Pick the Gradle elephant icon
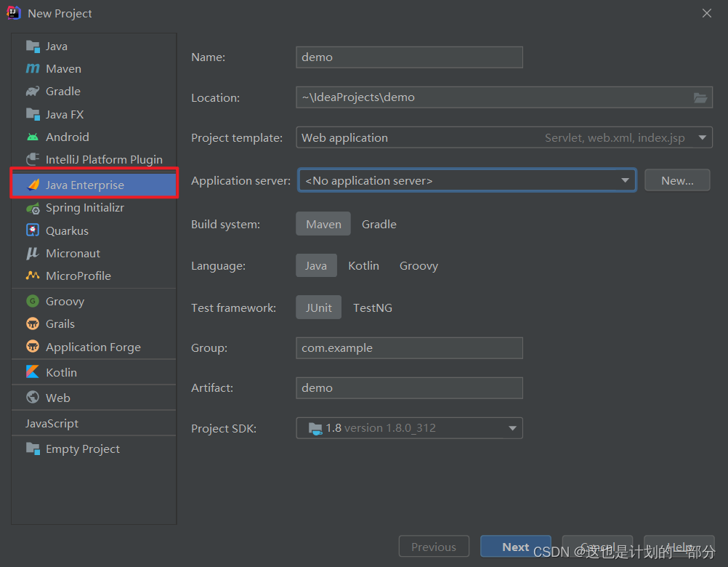The width and height of the screenshot is (728, 567). [x=33, y=92]
